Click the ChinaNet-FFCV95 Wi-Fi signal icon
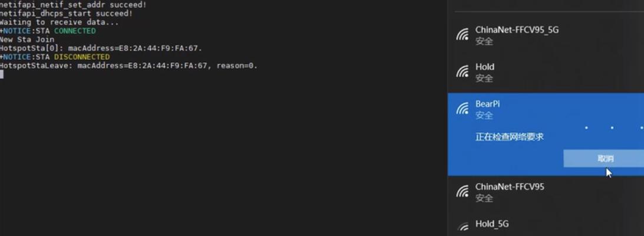Screen dimensions: 644x236 tap(463, 191)
